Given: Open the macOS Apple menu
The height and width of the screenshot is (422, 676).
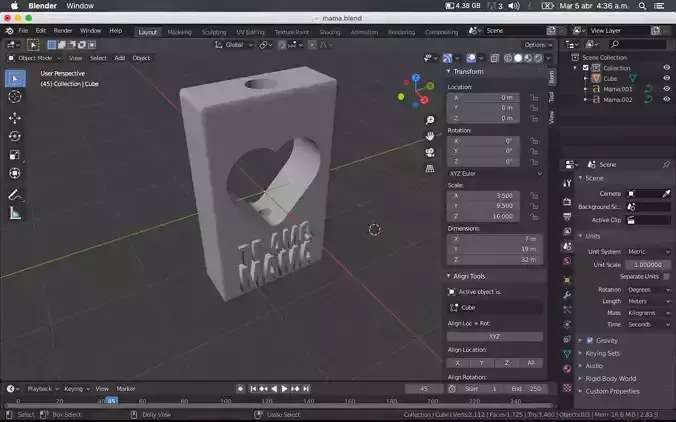Looking at the screenshot, I should point(14,6).
